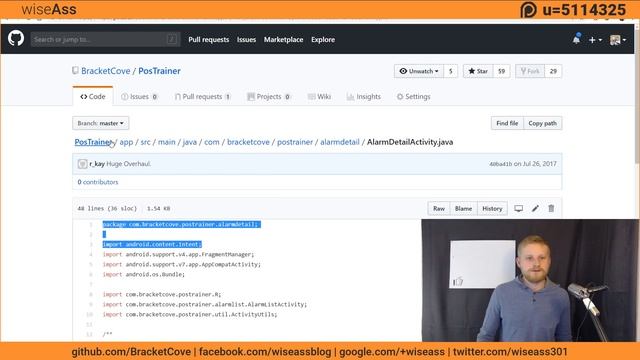Open the Huge Overhaul commit message
Viewport: 640px width, 360px height.
129,164
